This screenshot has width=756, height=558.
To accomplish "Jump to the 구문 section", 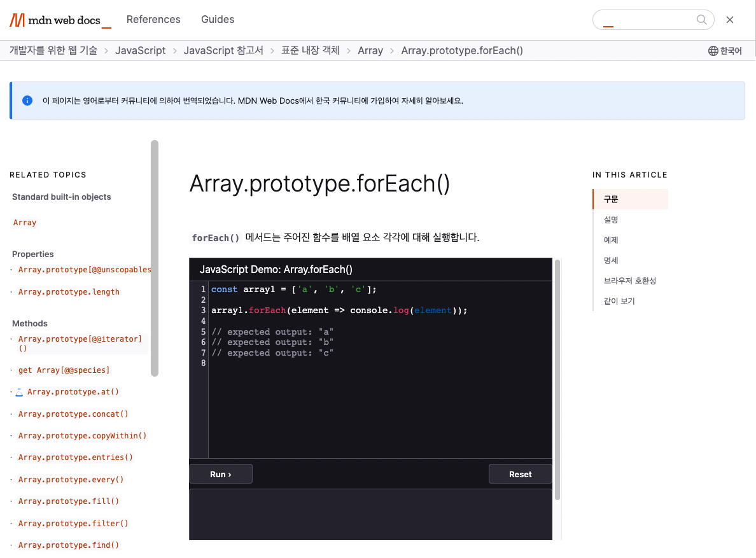I will (x=611, y=199).
